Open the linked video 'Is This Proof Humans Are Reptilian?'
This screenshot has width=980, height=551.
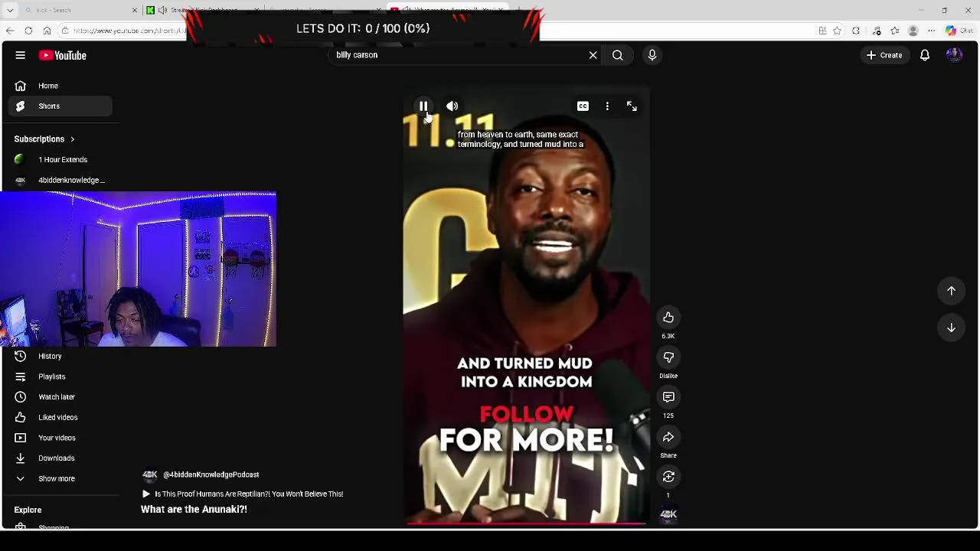point(243,494)
